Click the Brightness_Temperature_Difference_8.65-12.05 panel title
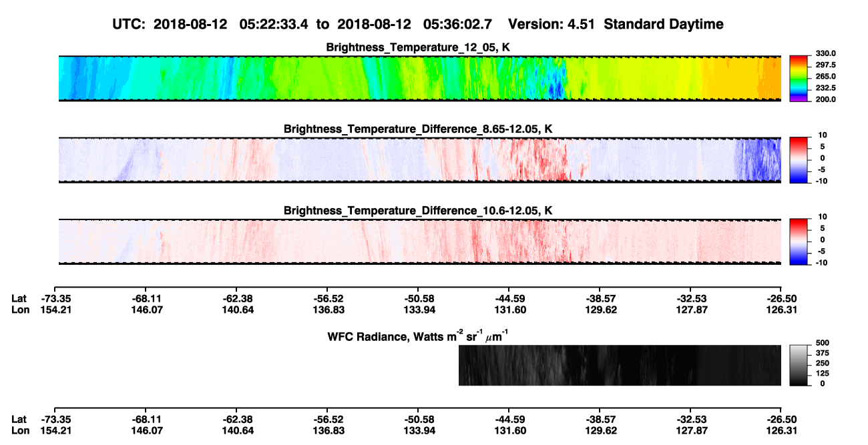Image resolution: width=868 pixels, height=445 pixels. coord(419,129)
